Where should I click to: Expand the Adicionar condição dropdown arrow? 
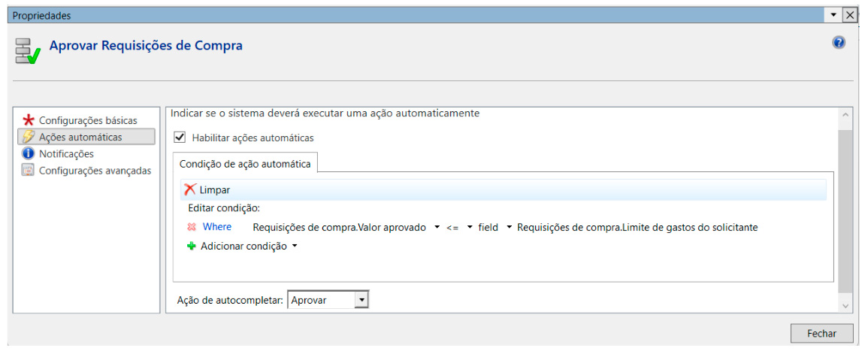click(295, 246)
